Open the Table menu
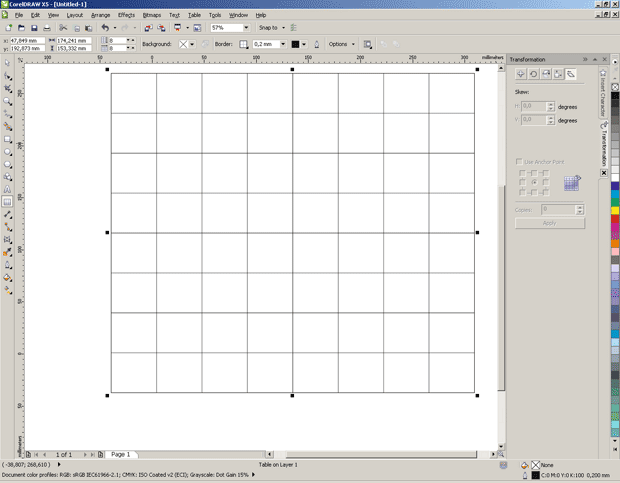Screen dimensions: 620x483 point(194,15)
